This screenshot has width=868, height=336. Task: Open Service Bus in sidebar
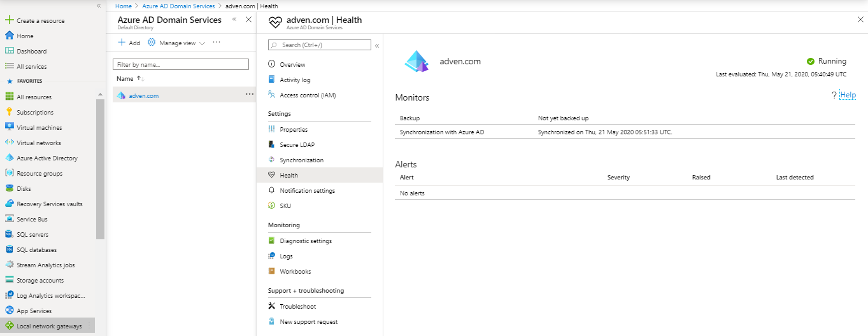click(32, 220)
